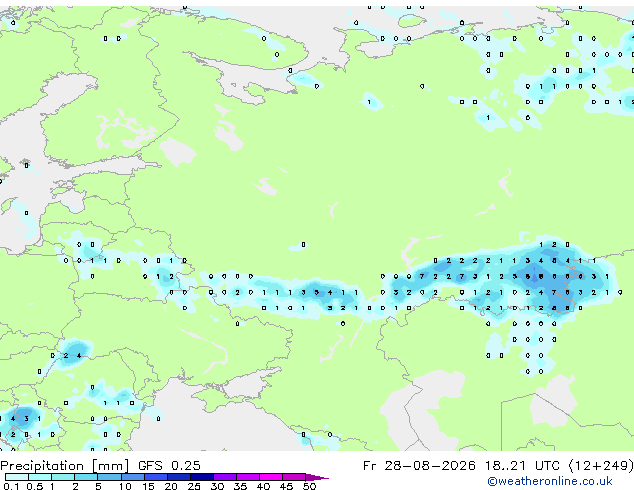Click the 25–30 mm dark blue legend box
Screen dimensions: 634x490
pyautogui.click(x=202, y=477)
